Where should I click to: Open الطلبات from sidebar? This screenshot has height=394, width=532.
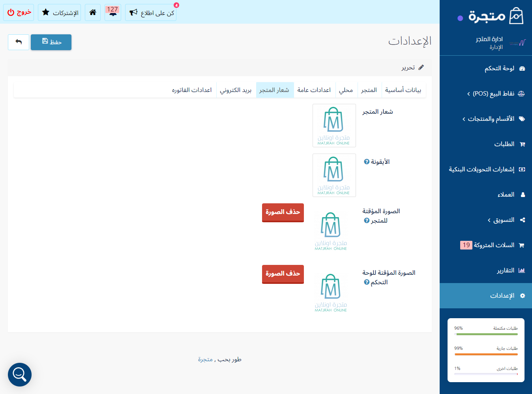486,144
